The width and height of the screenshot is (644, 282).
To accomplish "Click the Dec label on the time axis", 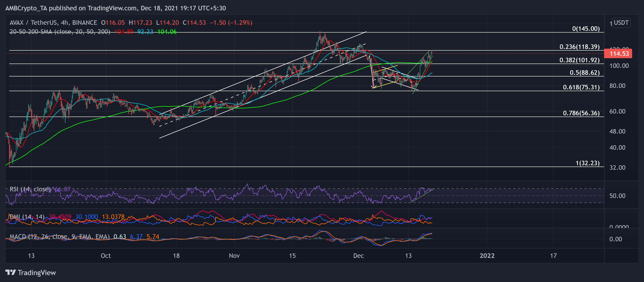I will click(359, 256).
